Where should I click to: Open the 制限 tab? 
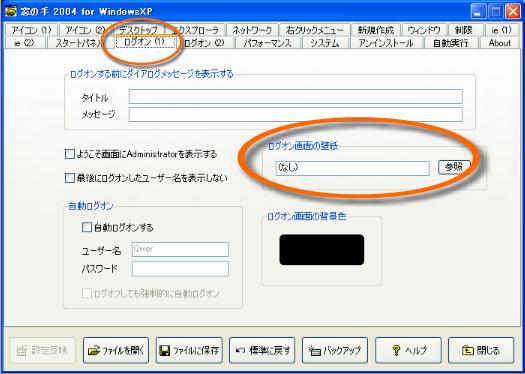[x=464, y=30]
